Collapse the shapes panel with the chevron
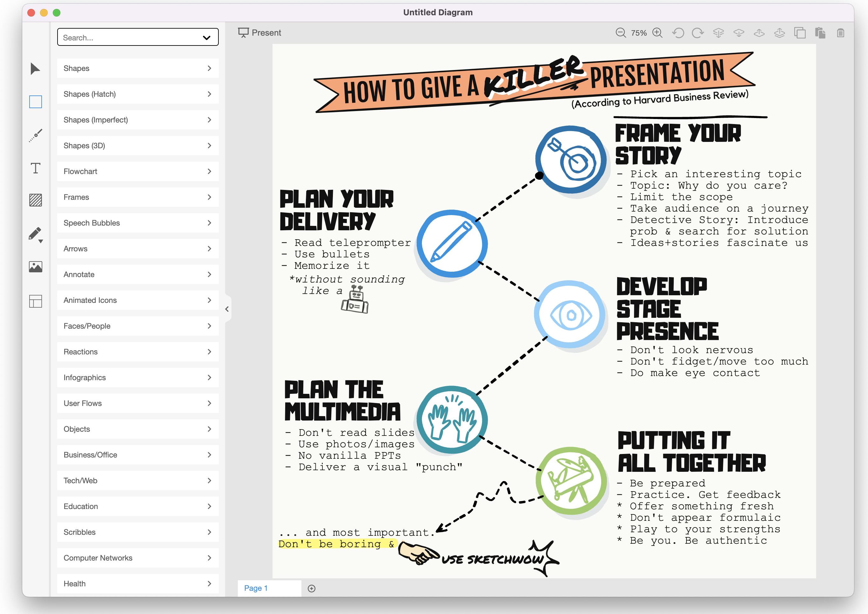This screenshot has height=614, width=868. point(227,309)
